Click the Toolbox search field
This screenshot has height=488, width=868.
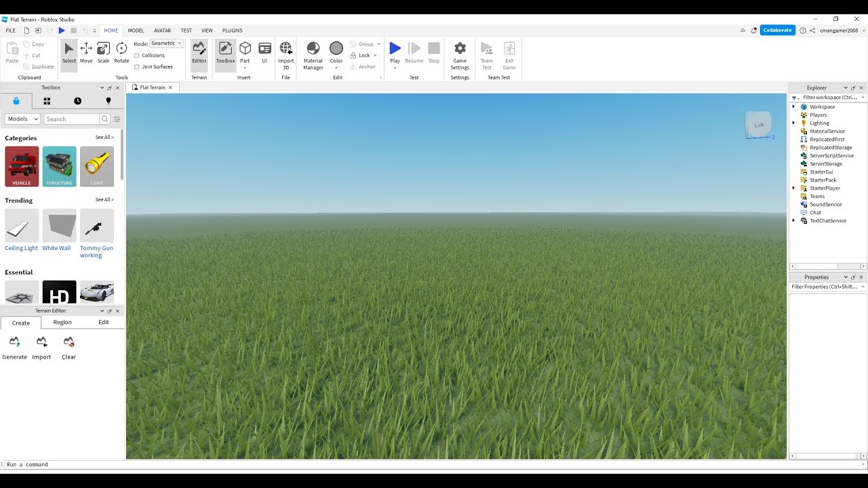[72, 119]
